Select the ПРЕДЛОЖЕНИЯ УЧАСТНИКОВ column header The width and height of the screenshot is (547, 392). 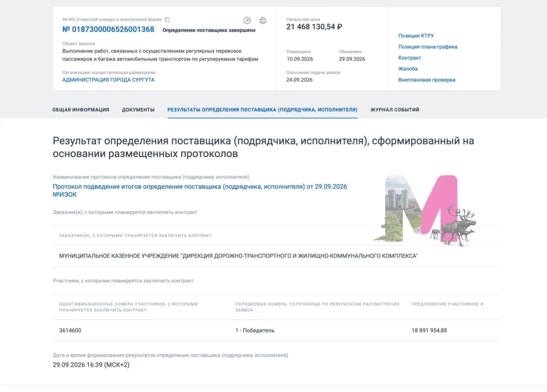point(447,304)
